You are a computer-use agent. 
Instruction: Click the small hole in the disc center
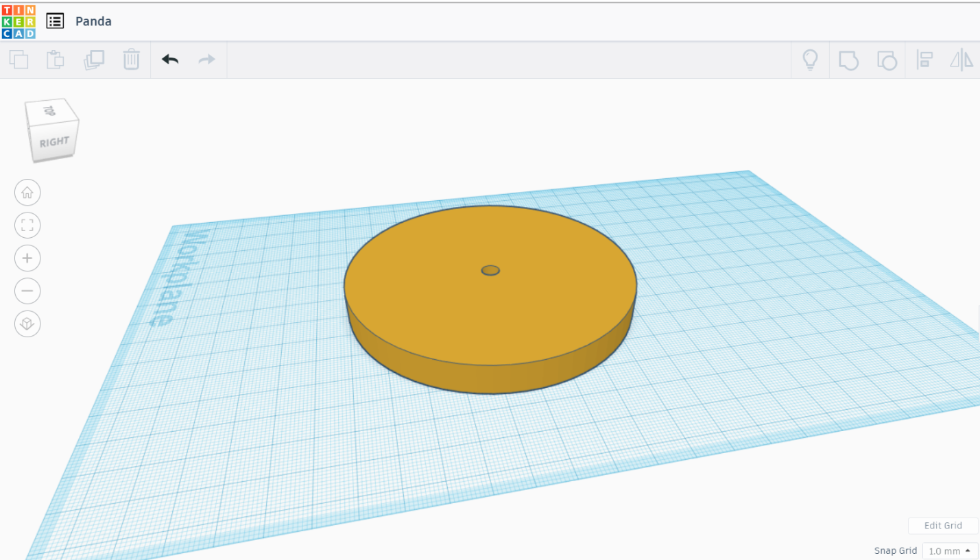pos(490,270)
